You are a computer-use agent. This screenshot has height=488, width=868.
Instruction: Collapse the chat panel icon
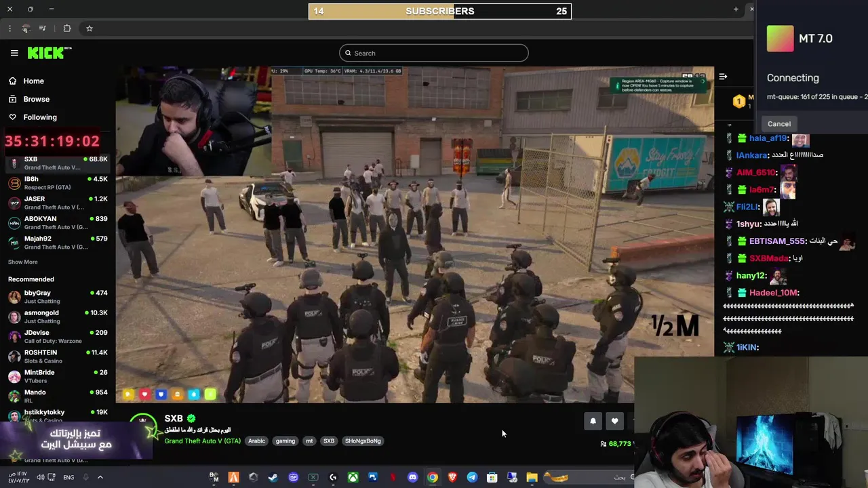(x=723, y=77)
